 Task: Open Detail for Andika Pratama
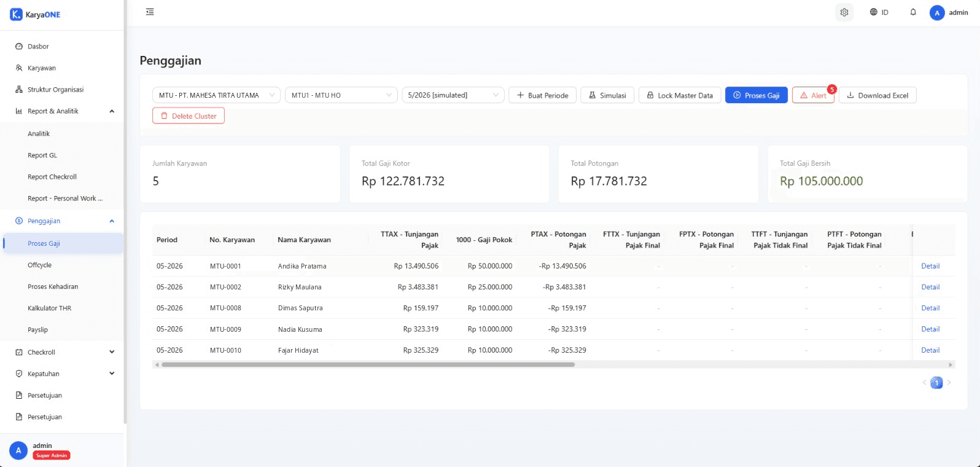[930, 266]
